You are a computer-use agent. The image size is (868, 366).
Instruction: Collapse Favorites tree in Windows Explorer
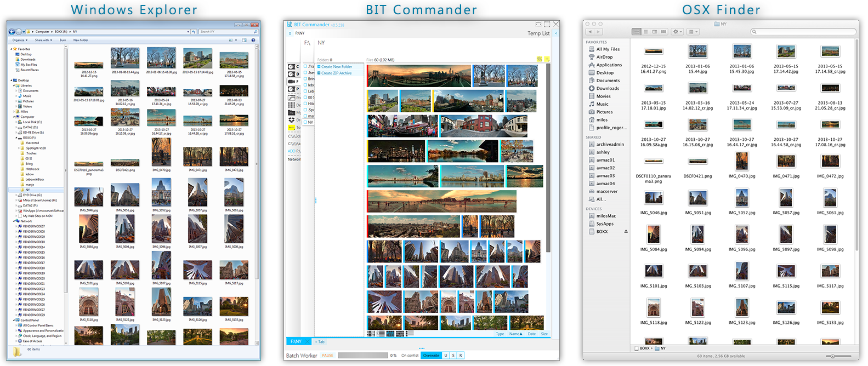click(12, 49)
